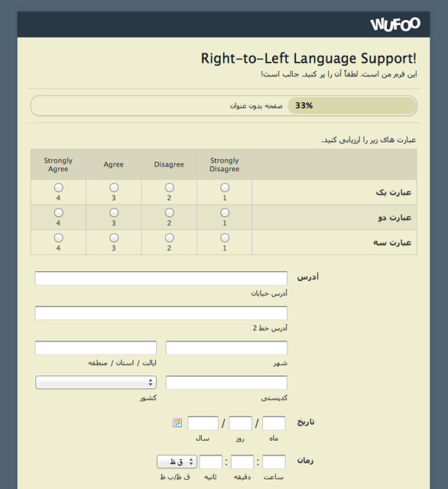Select Strongly Disagree for عبارت سه

(225, 238)
